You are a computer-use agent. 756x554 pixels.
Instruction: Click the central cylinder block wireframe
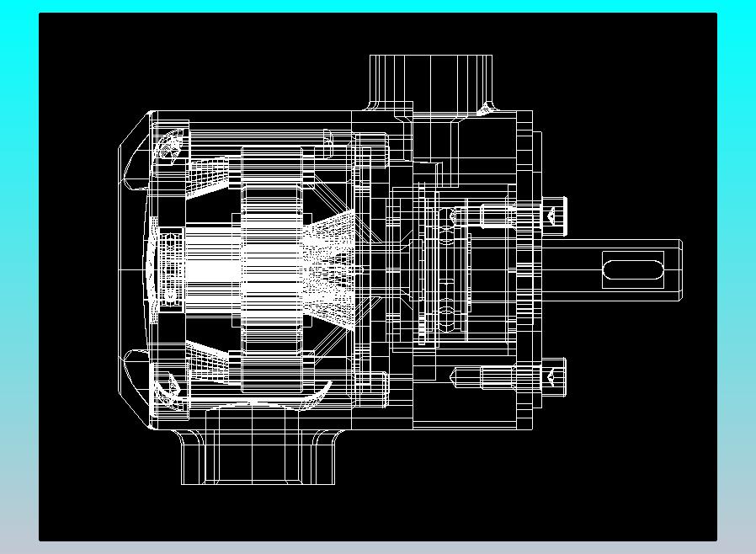click(x=273, y=269)
